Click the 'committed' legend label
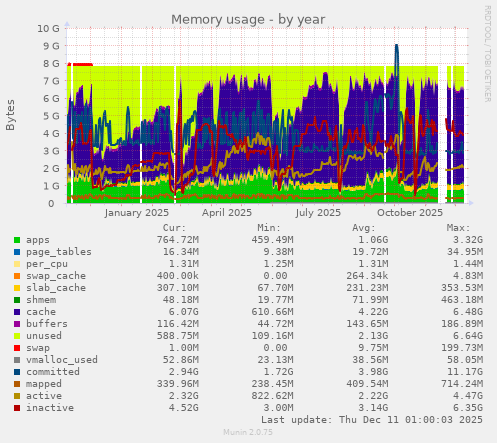 click(53, 372)
